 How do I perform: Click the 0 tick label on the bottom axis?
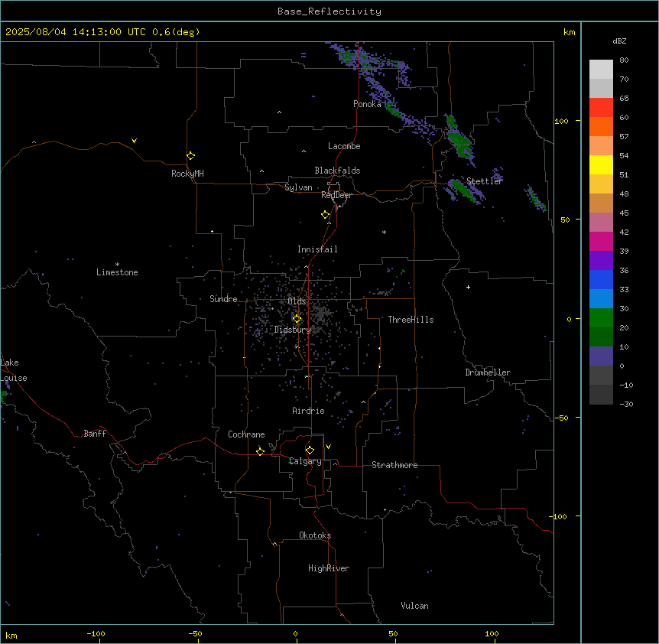click(295, 633)
